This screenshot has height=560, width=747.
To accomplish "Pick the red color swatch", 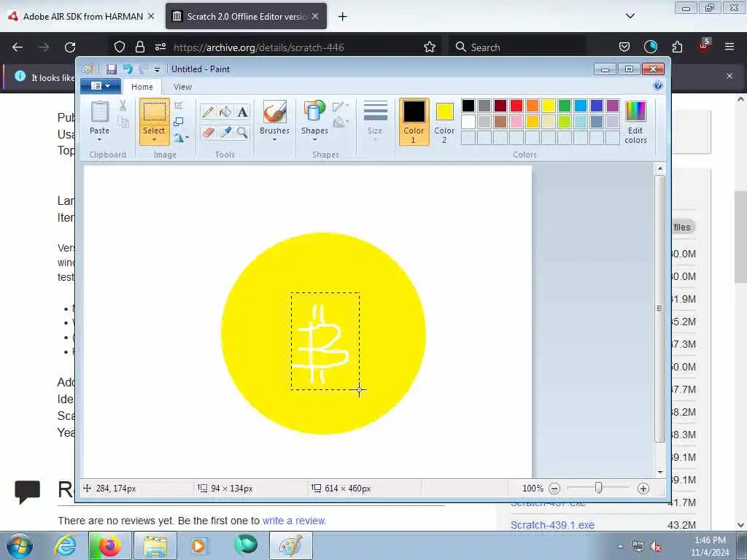I will coord(516,106).
